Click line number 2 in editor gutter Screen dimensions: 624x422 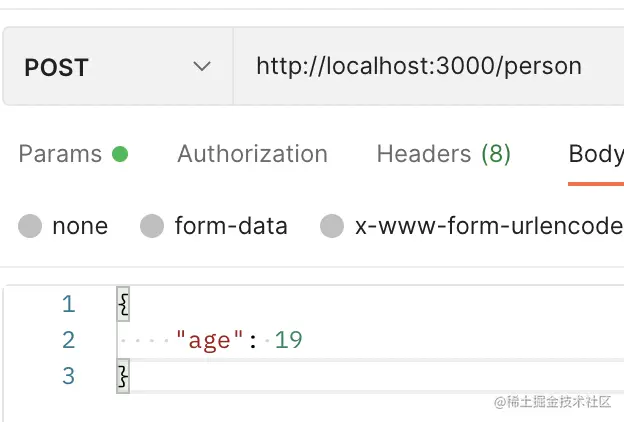click(68, 340)
